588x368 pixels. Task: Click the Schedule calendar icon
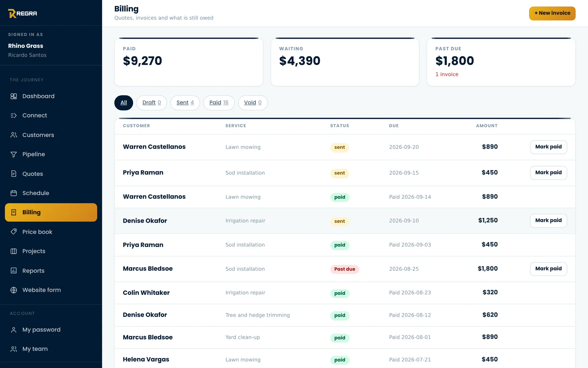(x=14, y=193)
